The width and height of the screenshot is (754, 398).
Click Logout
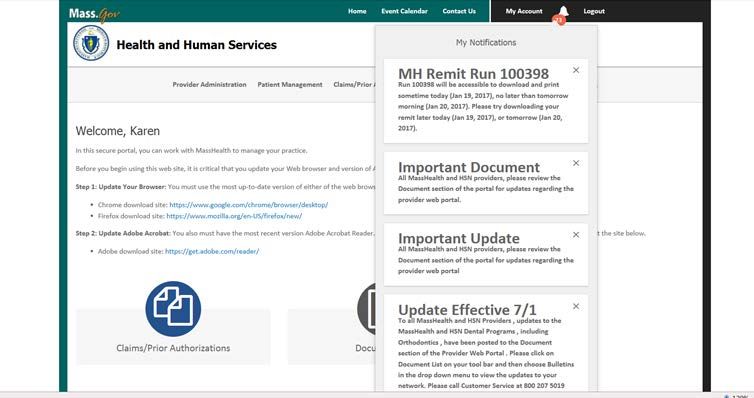tap(594, 11)
